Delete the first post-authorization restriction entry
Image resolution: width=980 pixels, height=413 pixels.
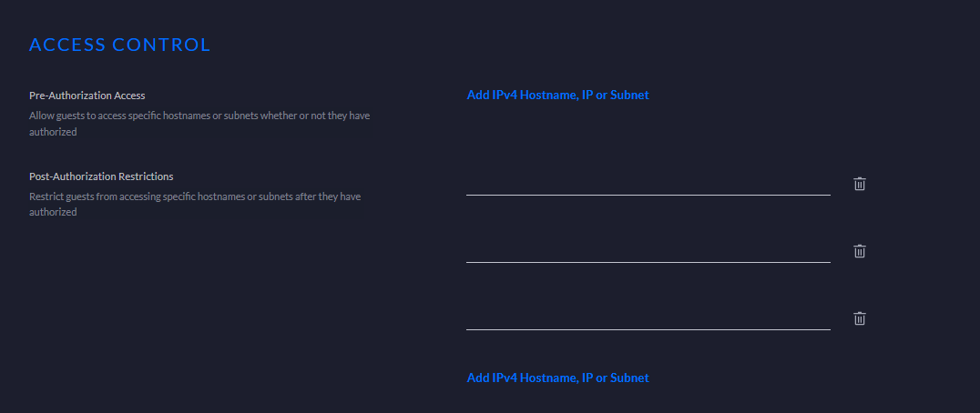point(859,184)
